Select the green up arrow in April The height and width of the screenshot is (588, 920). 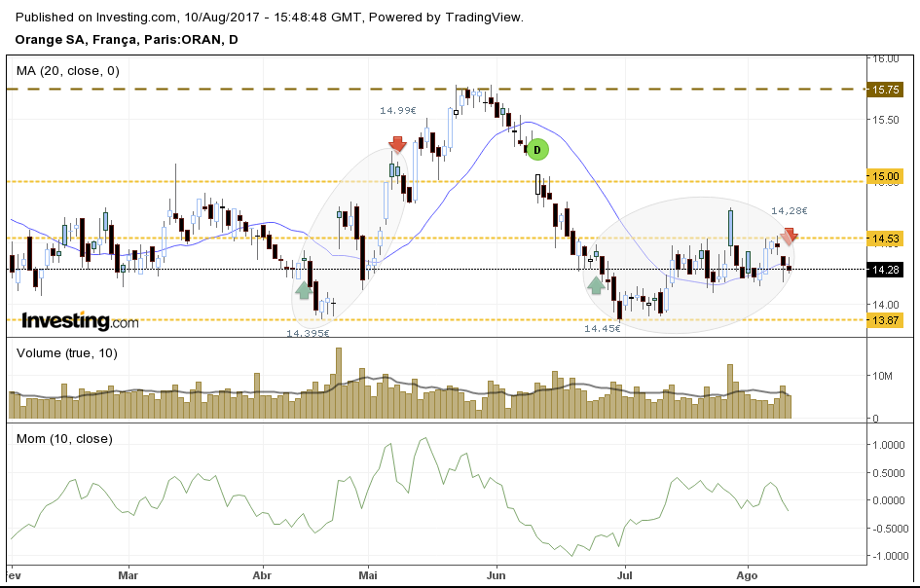click(x=304, y=290)
